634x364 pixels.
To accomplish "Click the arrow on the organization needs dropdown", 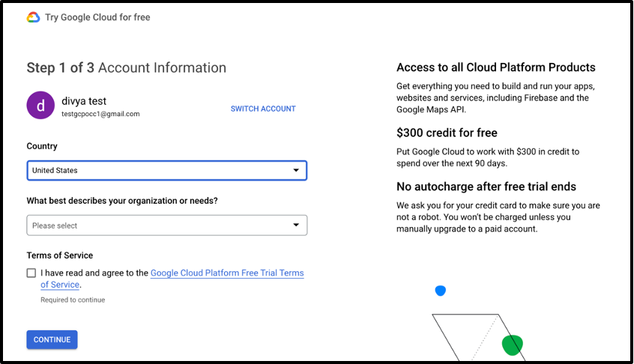I will (x=296, y=225).
